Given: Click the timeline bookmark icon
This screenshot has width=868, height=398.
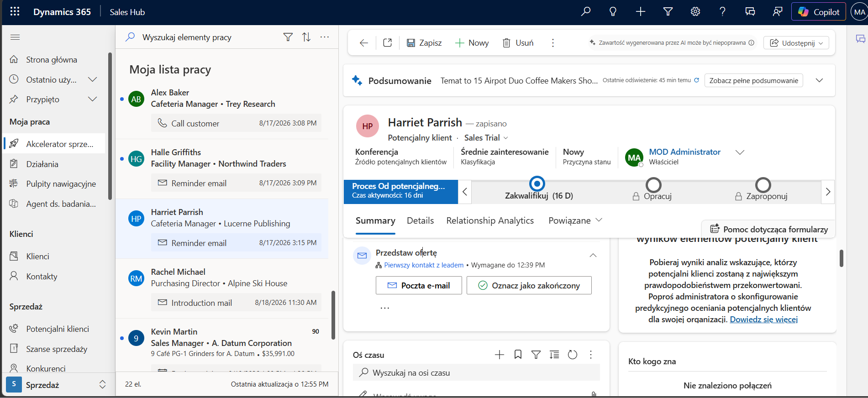Looking at the screenshot, I should tap(518, 355).
